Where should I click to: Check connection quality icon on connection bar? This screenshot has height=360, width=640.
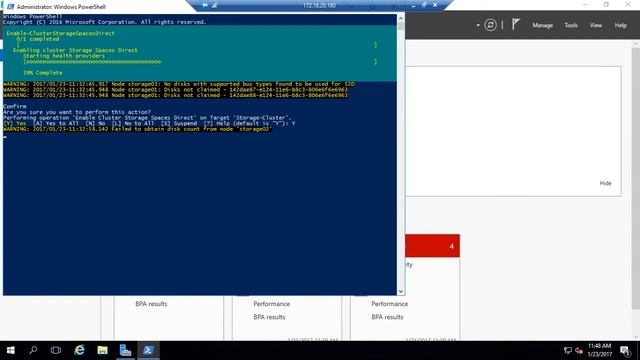tap(214, 5)
